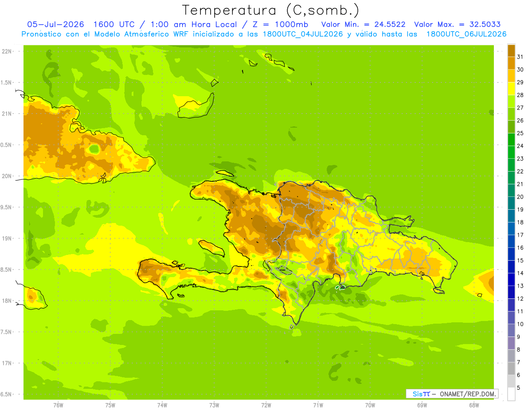Pick the legend swatch between 29 and 30
Image resolution: width=532 pixels, height=411 pixels.
tap(511, 76)
